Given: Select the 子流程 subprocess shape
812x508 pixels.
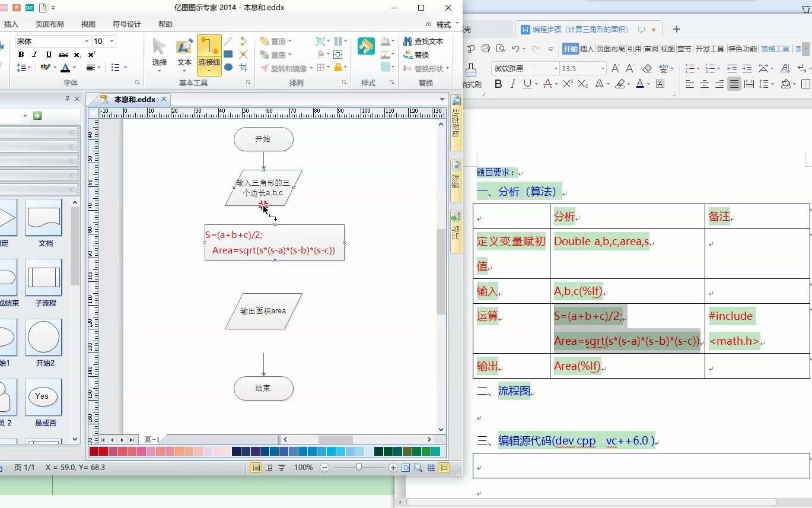Looking at the screenshot, I should pos(44,282).
